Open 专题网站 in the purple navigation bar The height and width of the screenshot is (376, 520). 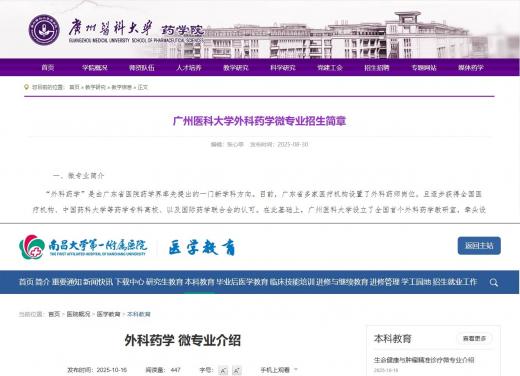424,68
